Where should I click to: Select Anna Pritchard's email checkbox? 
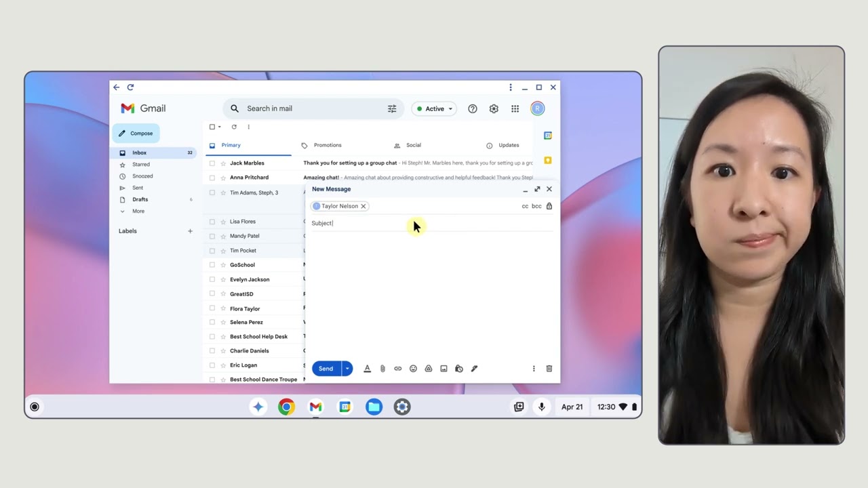[212, 177]
